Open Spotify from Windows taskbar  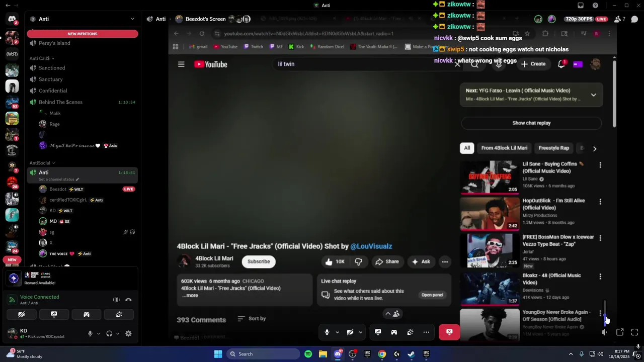[x=308, y=354]
